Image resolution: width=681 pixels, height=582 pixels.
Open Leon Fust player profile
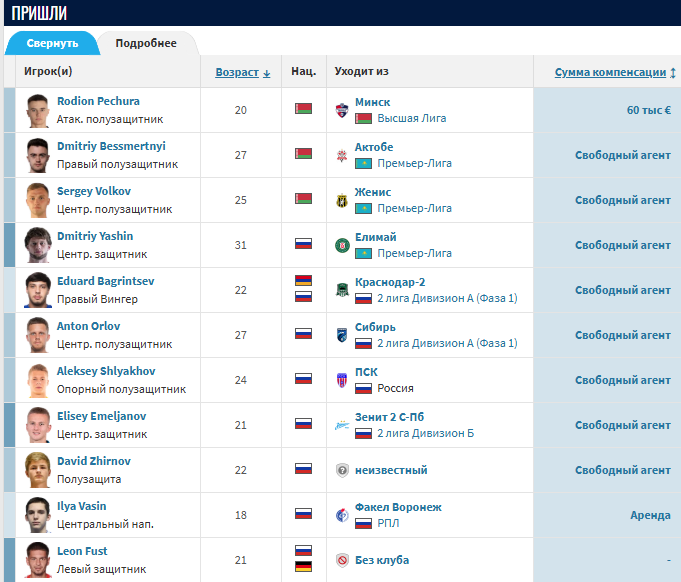82,551
